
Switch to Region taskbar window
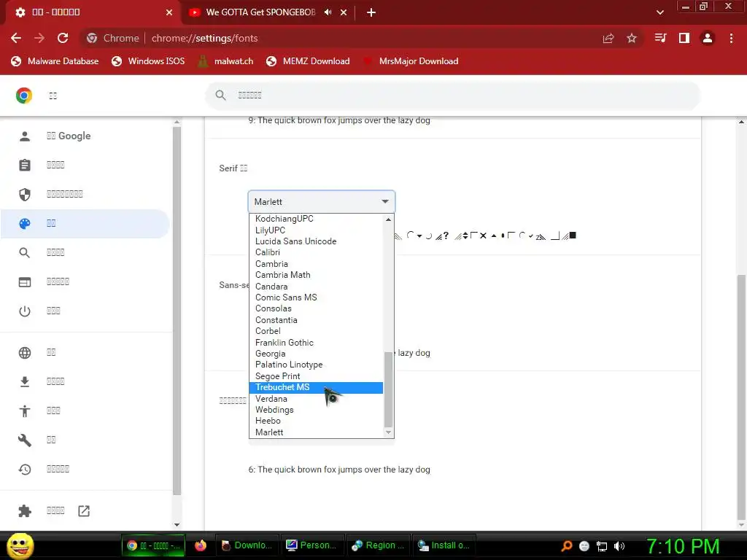point(379,545)
